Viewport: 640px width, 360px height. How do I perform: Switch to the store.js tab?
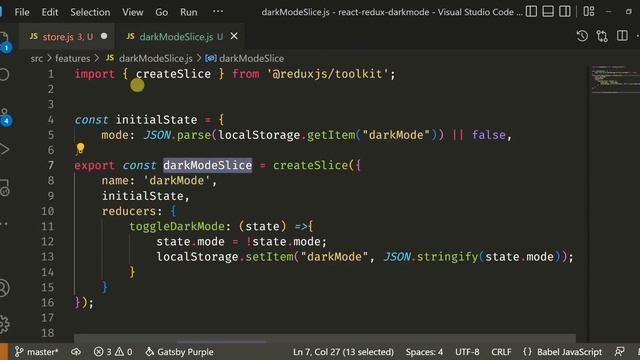67,37
